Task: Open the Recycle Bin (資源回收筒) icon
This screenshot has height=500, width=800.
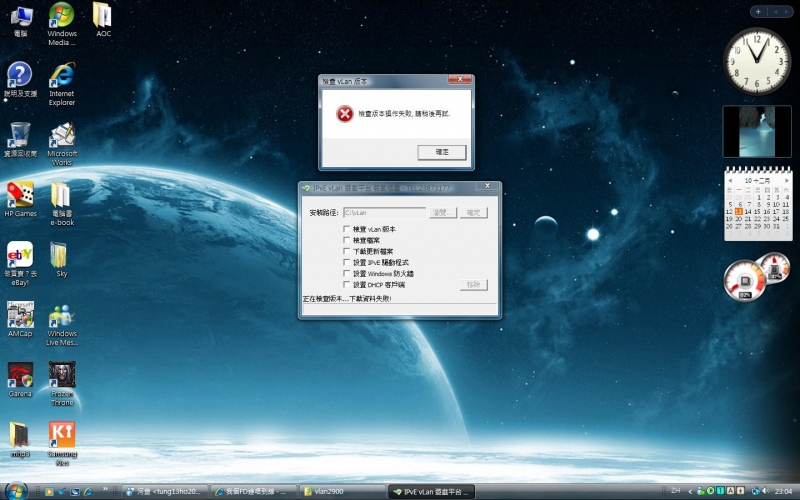Action: (20, 140)
